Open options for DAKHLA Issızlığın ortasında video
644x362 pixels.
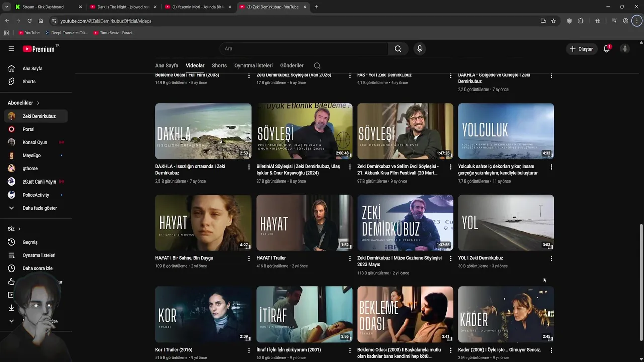pos(249,167)
